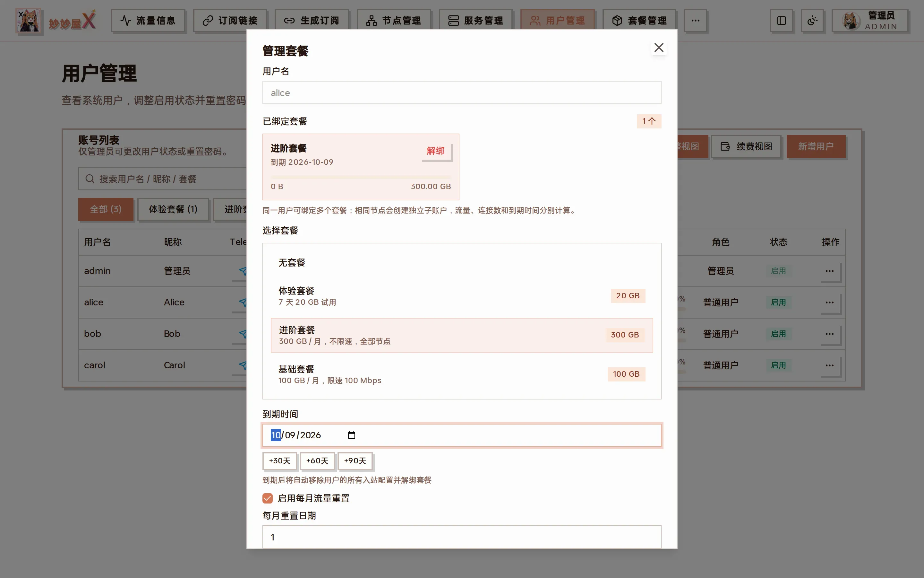Click Telegram icon in admin row
Viewport: 924px width, 578px height.
(243, 271)
